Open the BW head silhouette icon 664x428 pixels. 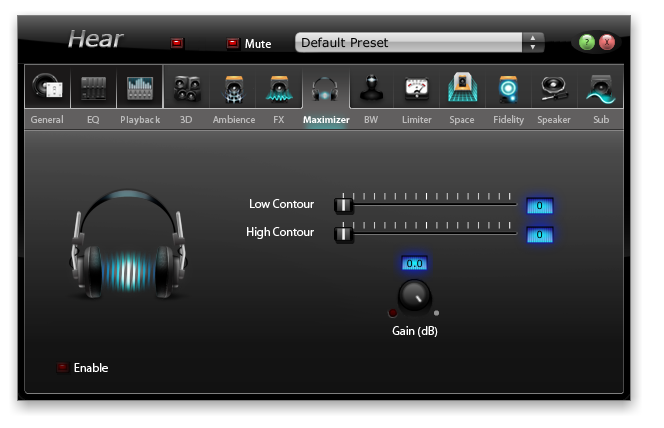(371, 88)
